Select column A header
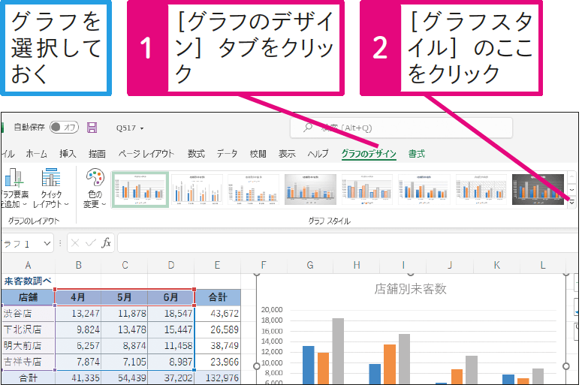Image resolution: width=588 pixels, height=385 pixels. point(28,266)
